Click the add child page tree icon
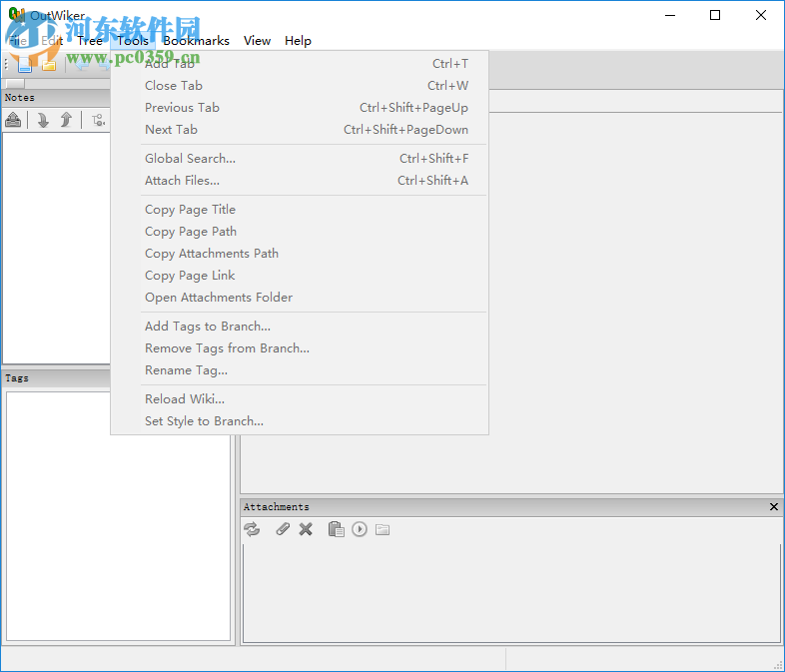This screenshot has width=785, height=672. pos(98,120)
